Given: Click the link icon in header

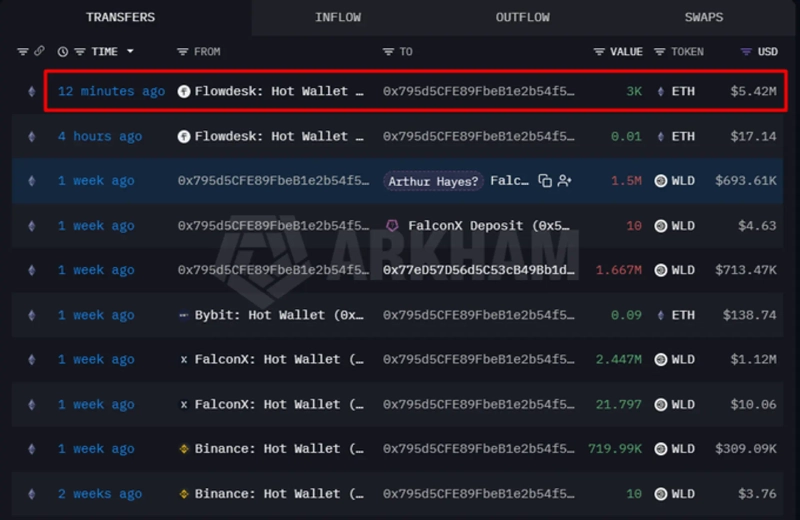Looking at the screenshot, I should [x=39, y=51].
